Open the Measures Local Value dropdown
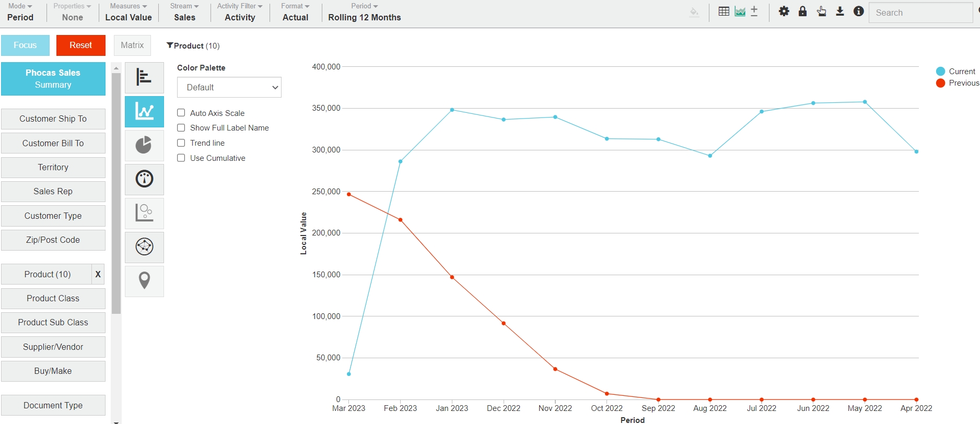 [129, 12]
